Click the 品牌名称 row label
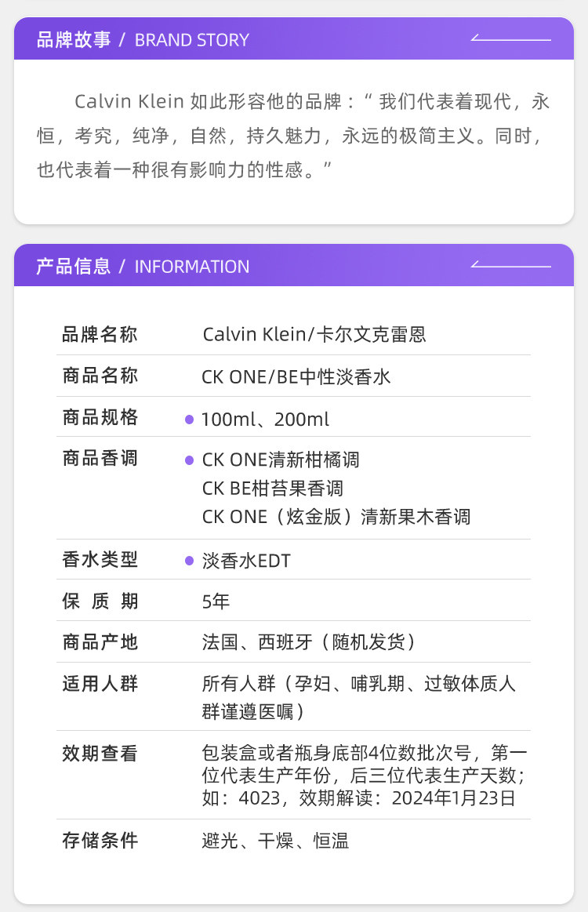588x912 pixels. [x=100, y=335]
